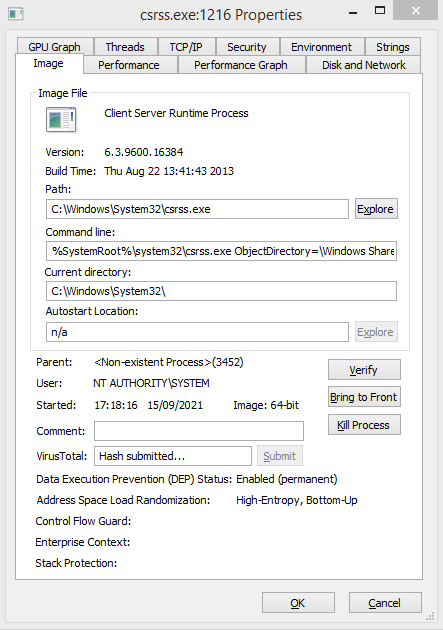Click into the Command line field
Image resolution: width=443 pixels, height=630 pixels.
pyautogui.click(x=221, y=251)
